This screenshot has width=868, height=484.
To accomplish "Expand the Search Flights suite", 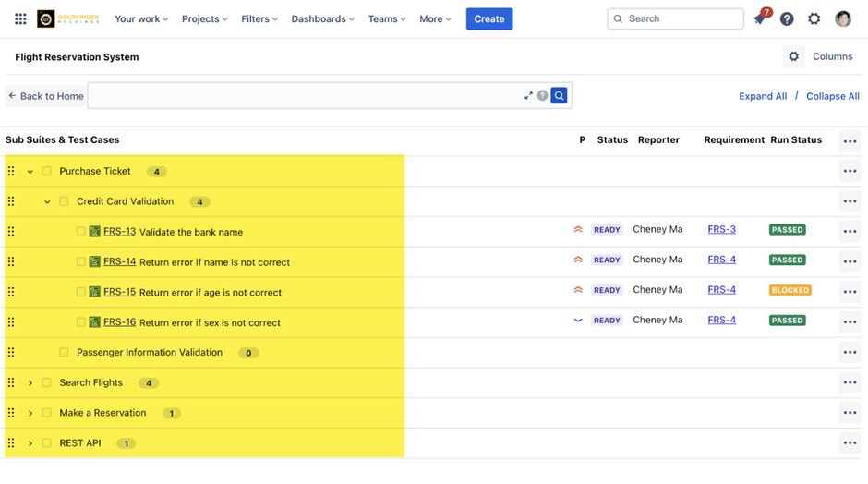I will coord(30,383).
